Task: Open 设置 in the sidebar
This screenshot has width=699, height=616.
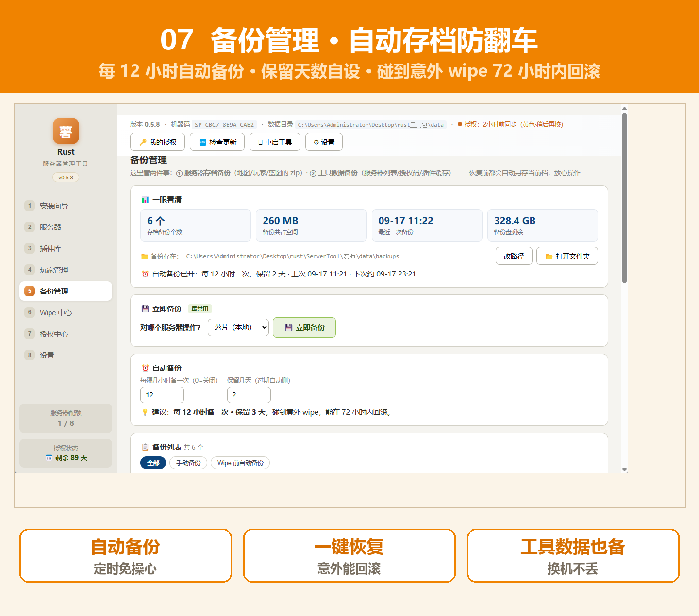Action: pos(66,355)
